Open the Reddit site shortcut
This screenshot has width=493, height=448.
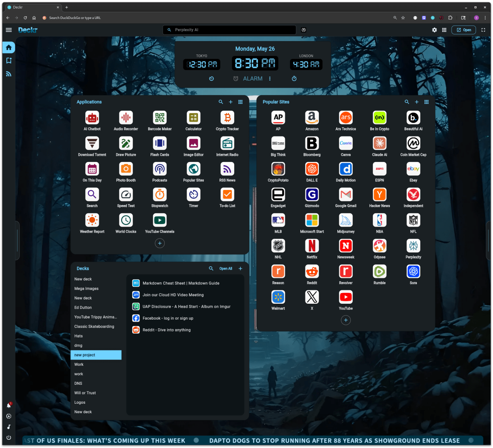coord(312,272)
